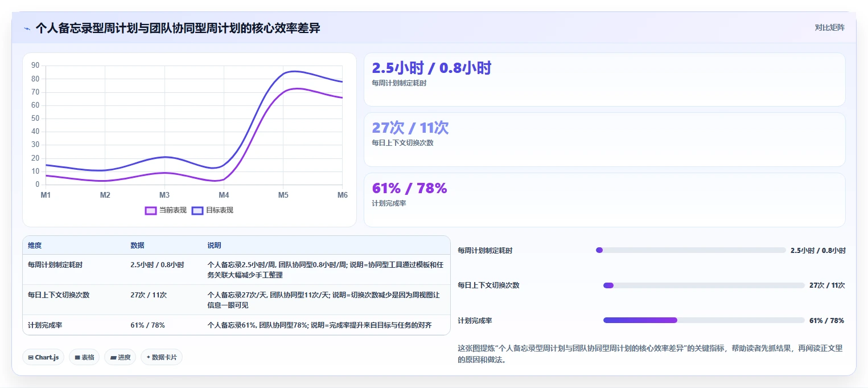The height and width of the screenshot is (388, 868).
Task: Click table data cell 2.5小时 / 0.8小时
Action: pos(157,265)
